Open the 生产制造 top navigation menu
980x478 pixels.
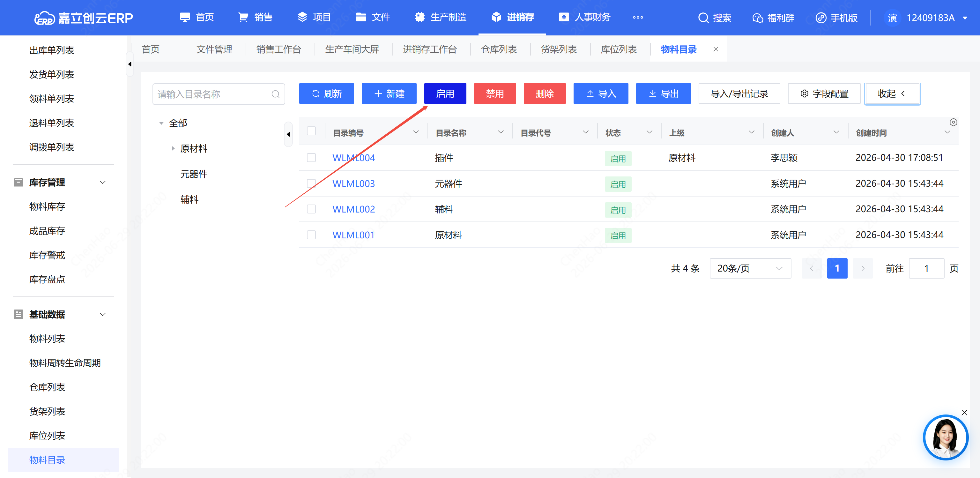pos(441,18)
